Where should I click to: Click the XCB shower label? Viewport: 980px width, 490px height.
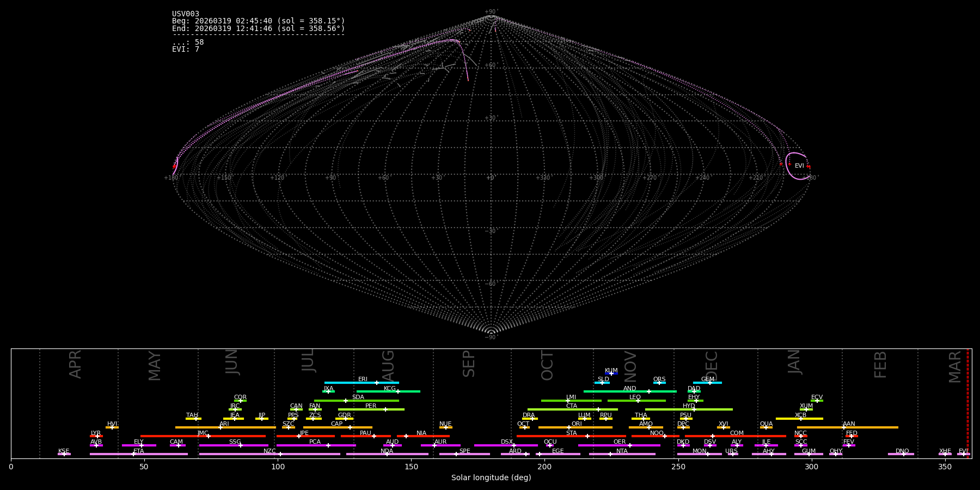tap(800, 415)
